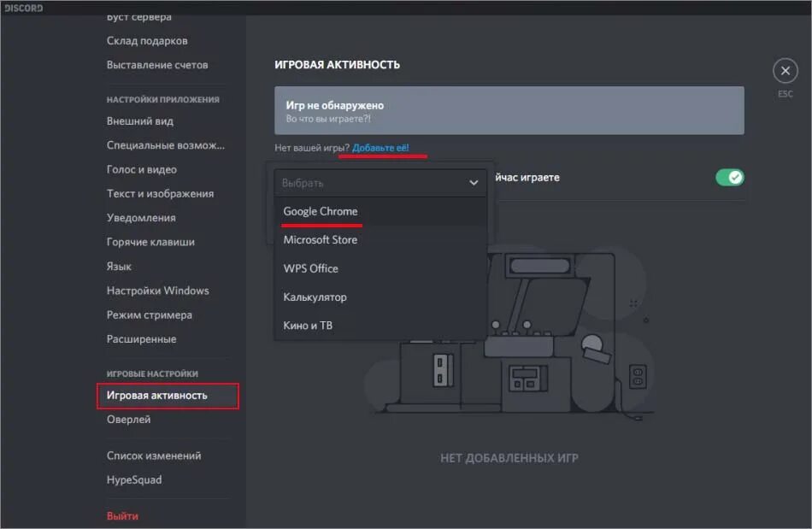Screen dimensions: 812x529
Task: Open the HypeSquad page
Action: click(134, 479)
